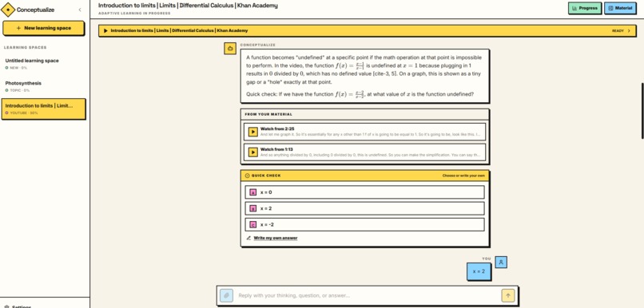Image resolution: width=644 pixels, height=308 pixels.
Task: Choose answer option x = -2
Action: point(364,224)
